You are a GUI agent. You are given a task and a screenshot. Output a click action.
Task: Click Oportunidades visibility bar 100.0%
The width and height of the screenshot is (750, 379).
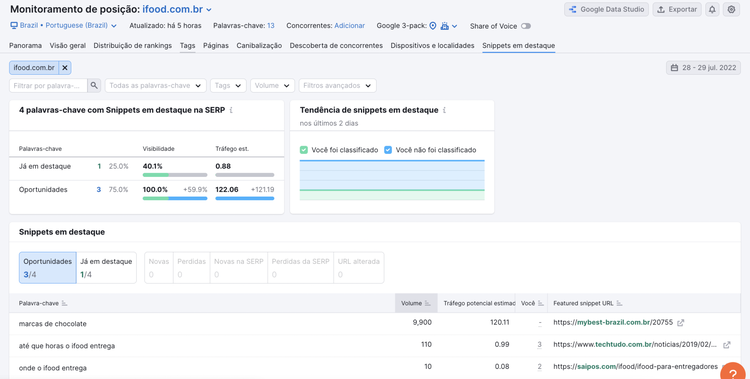coord(175,198)
